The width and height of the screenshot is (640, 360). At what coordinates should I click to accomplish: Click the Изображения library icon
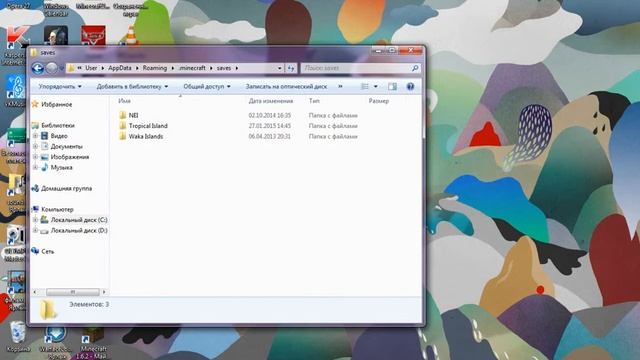44,157
